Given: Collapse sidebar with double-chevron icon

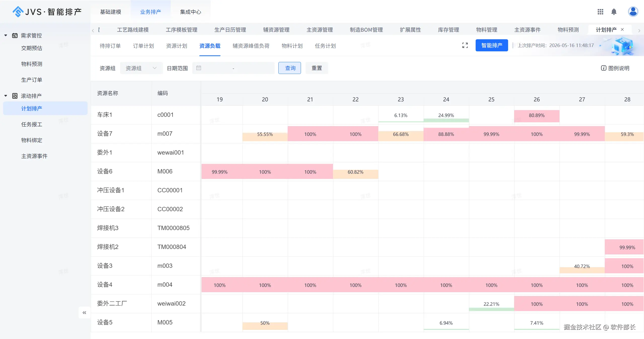Looking at the screenshot, I should coord(84,313).
